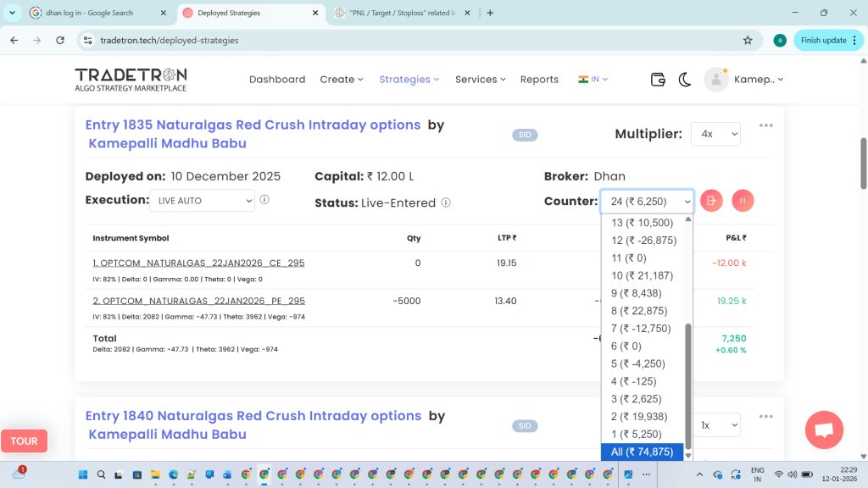The width and height of the screenshot is (868, 488).
Task: Open the Execution LIVE AUTO dropdown
Action: point(202,201)
